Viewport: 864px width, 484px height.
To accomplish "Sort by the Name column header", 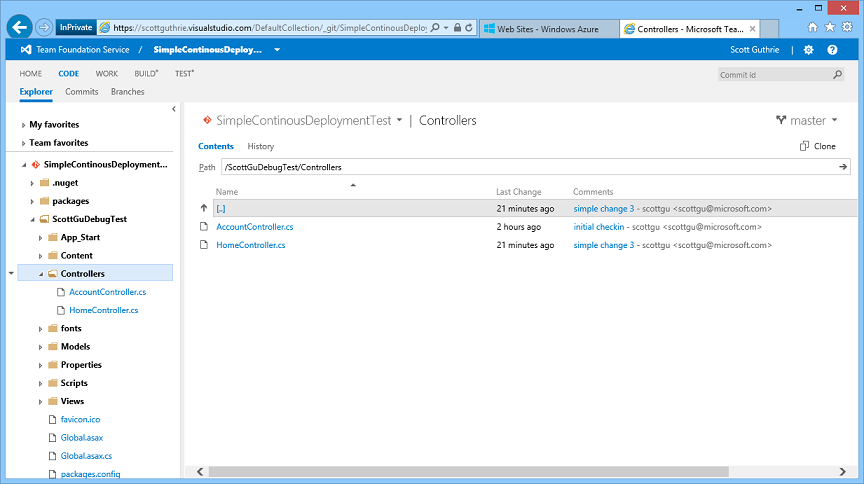I will (x=227, y=191).
